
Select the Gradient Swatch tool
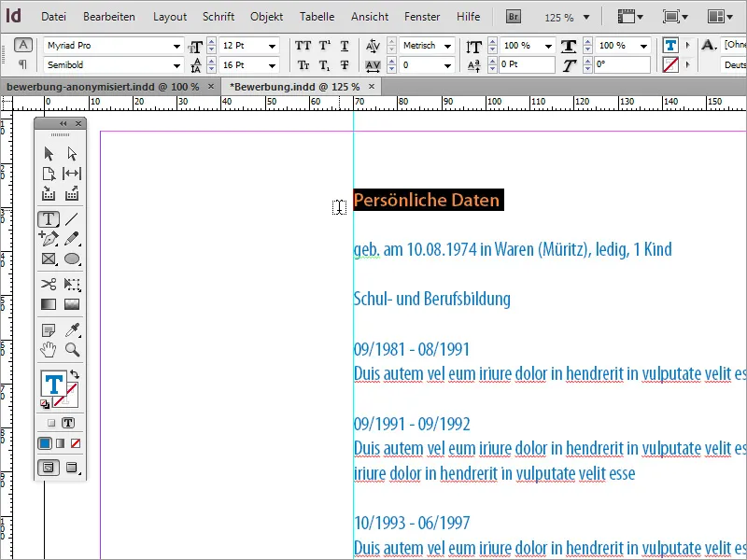pyautogui.click(x=49, y=304)
